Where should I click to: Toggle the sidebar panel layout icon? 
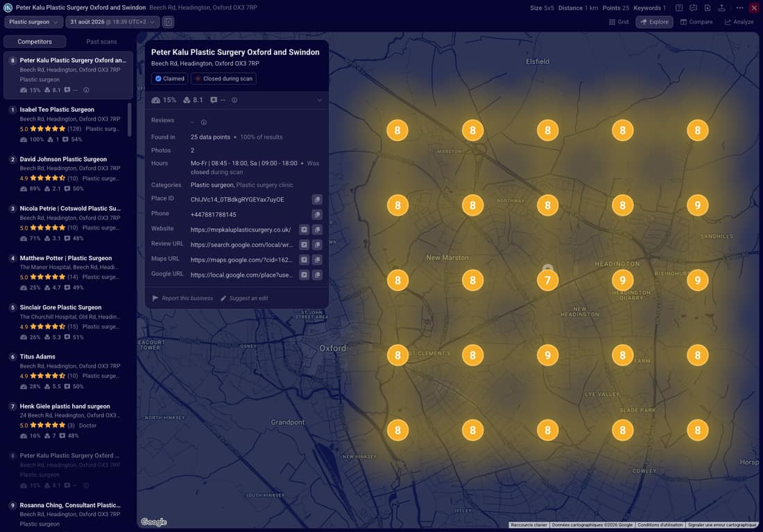(x=168, y=22)
